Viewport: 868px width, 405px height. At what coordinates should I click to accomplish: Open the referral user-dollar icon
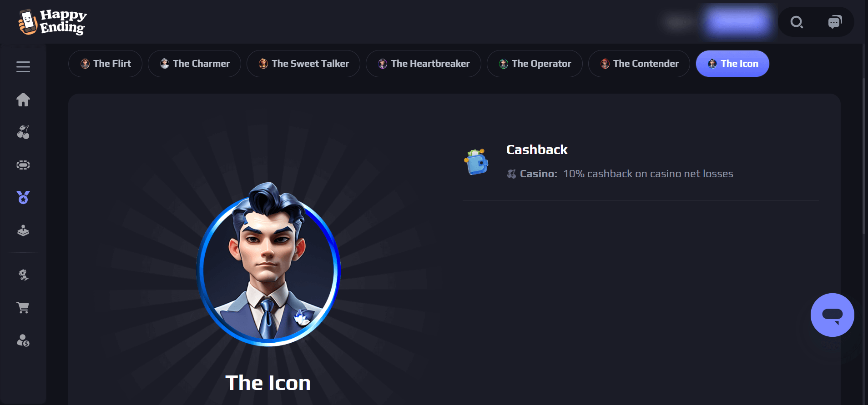(23, 340)
